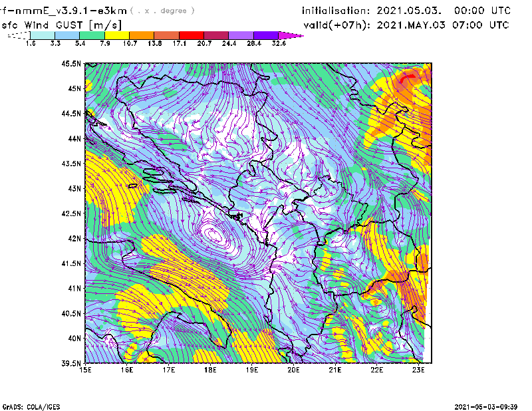The height and width of the screenshot is (411, 532).
Task: Click the lavender 24.4–28.4 legend swatch
Action: [x=241, y=35]
